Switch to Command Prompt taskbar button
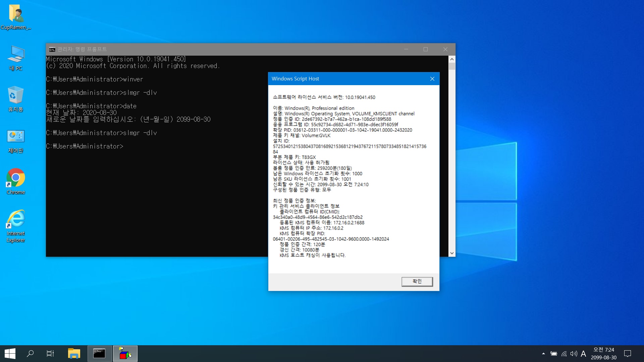Screen dimensions: 644x362 coord(100,354)
